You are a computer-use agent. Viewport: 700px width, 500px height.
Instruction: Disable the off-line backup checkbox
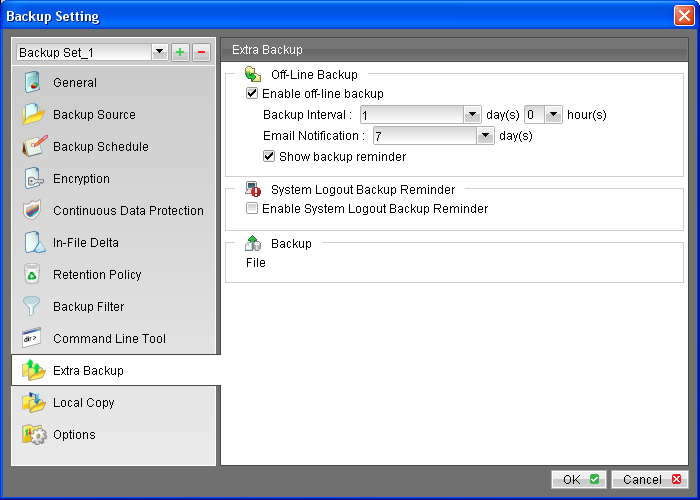click(252, 94)
